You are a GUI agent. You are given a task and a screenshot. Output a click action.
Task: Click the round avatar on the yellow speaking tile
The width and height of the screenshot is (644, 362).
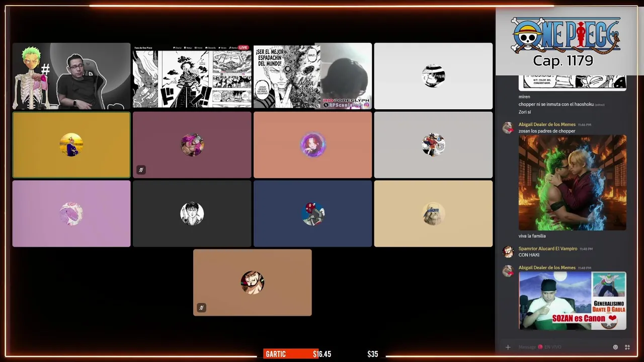[x=71, y=145]
